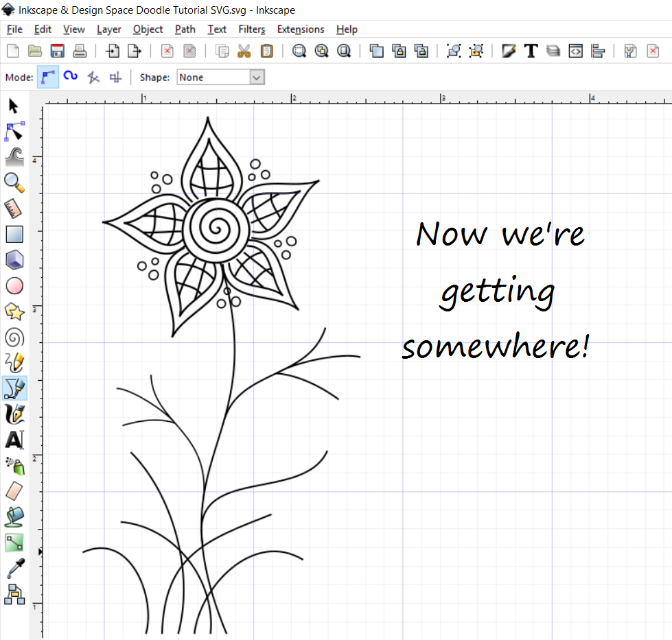
Task: Select the Node editing tool
Action: point(14,130)
